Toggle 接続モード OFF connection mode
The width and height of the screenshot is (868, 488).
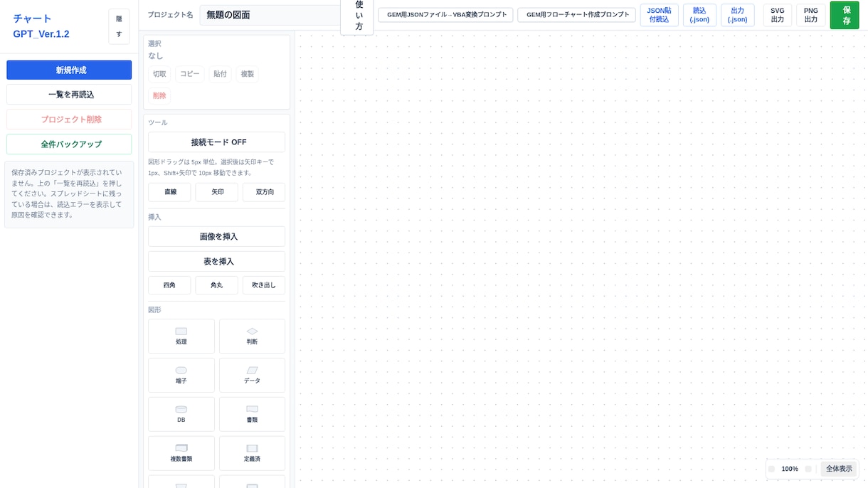216,142
